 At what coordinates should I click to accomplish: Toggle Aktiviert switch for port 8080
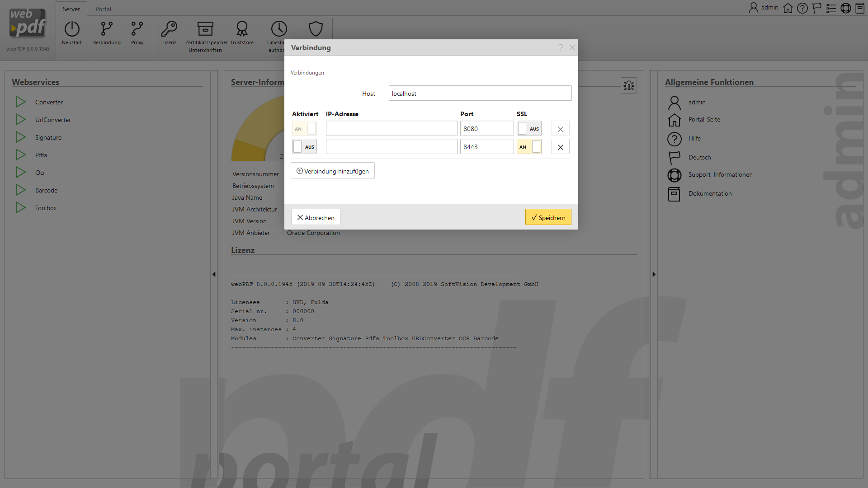304,129
